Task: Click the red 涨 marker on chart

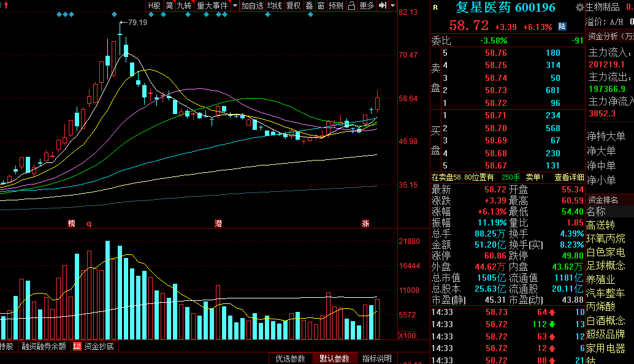Action: coord(365,224)
